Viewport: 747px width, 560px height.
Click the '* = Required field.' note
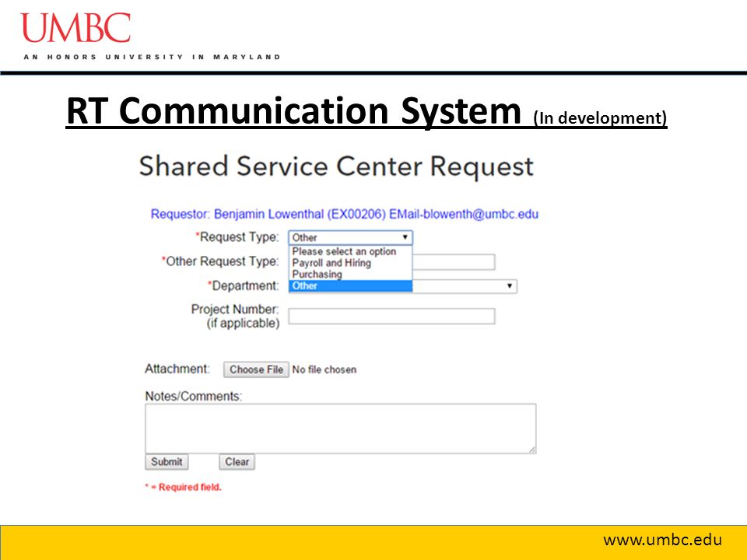[x=184, y=487]
